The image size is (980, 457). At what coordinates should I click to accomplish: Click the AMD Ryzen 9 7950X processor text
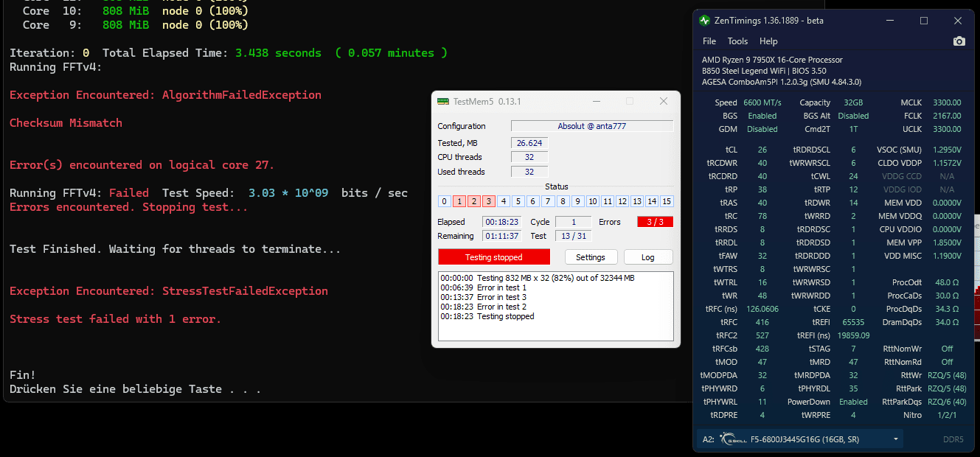(x=772, y=60)
